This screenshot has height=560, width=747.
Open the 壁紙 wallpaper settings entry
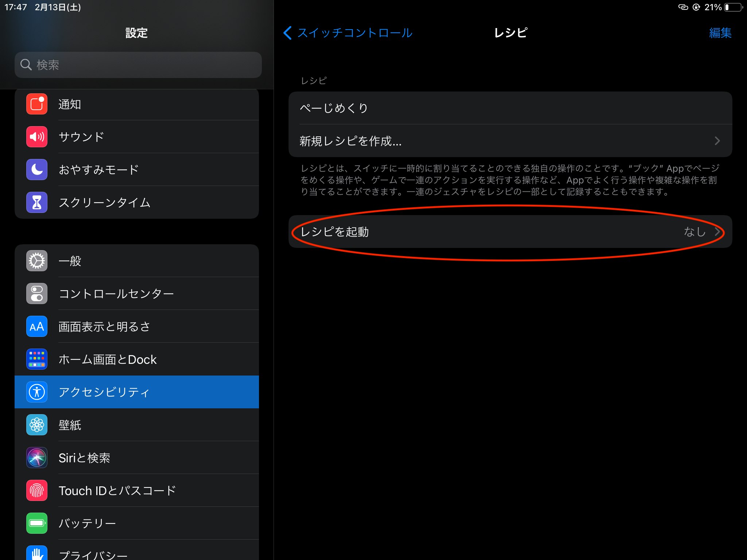(137, 425)
